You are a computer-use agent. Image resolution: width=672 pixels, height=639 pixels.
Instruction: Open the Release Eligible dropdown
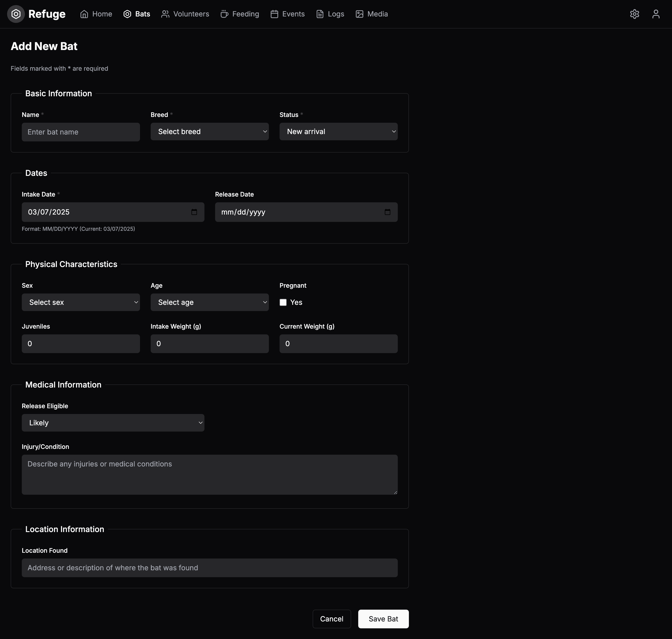click(x=113, y=423)
